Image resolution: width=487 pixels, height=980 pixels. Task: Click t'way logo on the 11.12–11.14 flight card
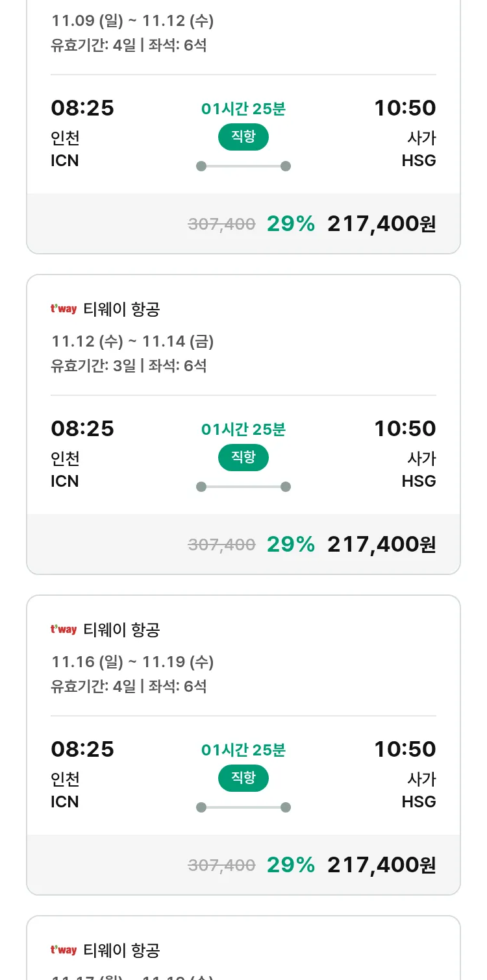[x=64, y=310]
